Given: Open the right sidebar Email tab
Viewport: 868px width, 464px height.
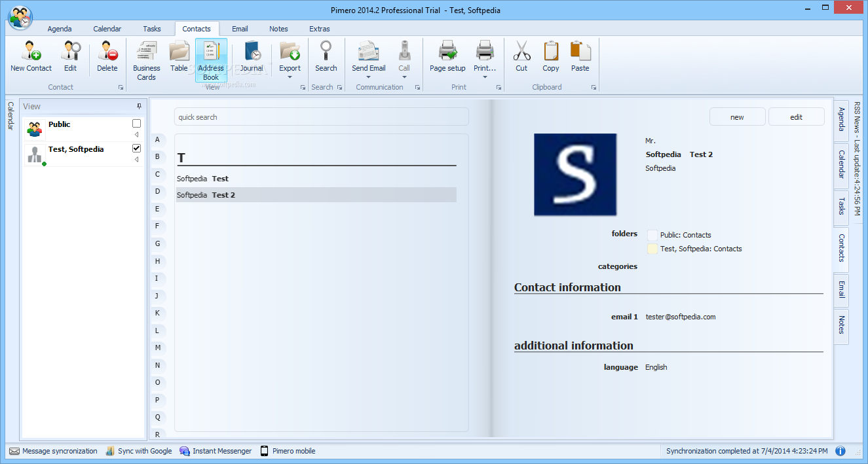Looking at the screenshot, I should (842, 290).
